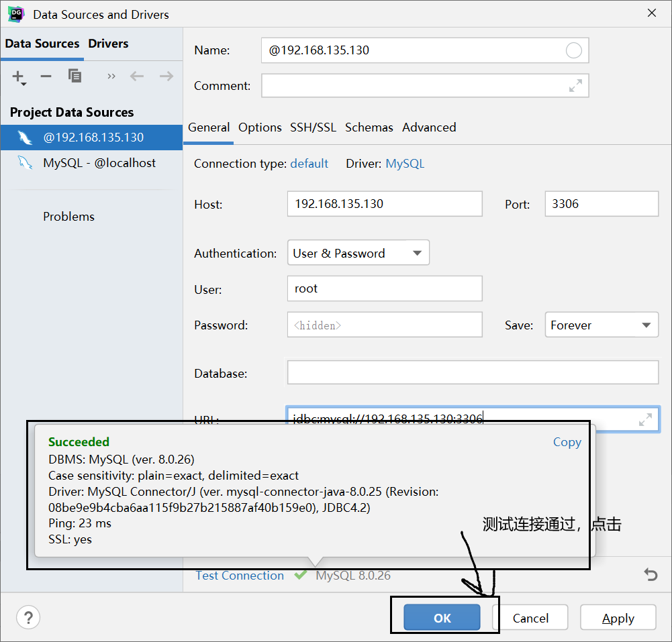Go back with left arrow icon
The width and height of the screenshot is (672, 642).
pyautogui.click(x=137, y=76)
